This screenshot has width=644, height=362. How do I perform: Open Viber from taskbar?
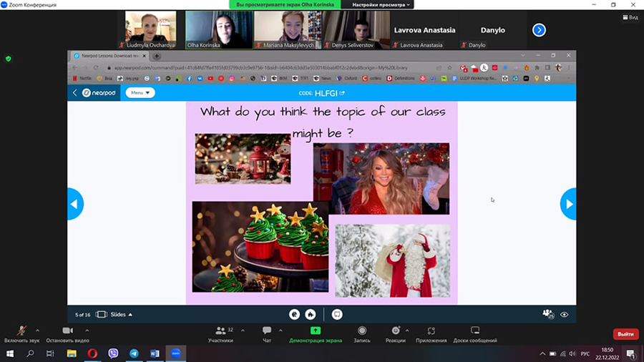coord(113,353)
